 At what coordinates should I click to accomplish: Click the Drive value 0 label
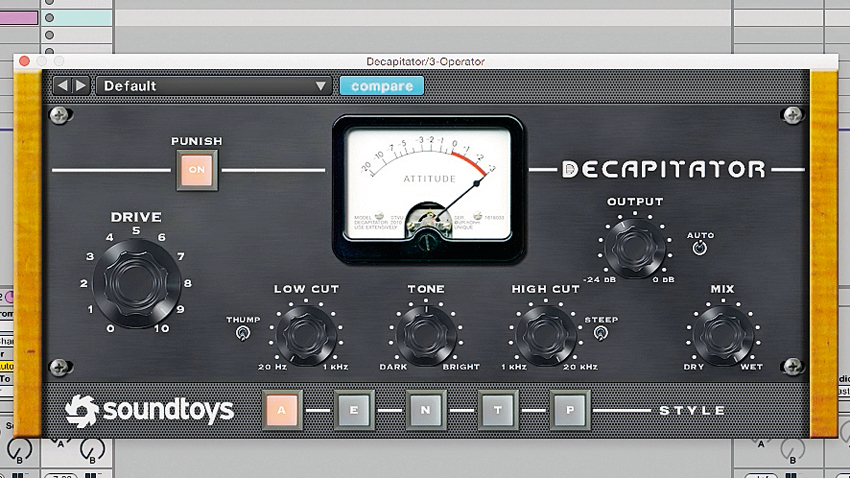point(111,328)
